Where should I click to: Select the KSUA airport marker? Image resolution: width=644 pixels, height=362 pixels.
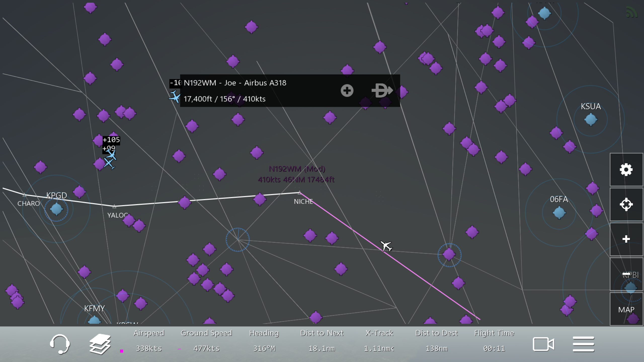coord(590,119)
